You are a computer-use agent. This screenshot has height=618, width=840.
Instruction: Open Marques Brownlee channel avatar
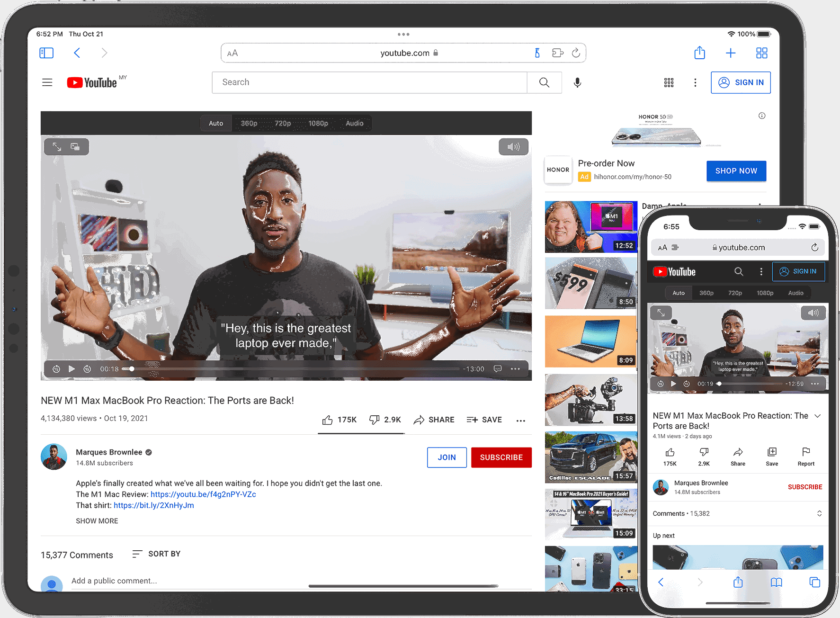click(54, 457)
